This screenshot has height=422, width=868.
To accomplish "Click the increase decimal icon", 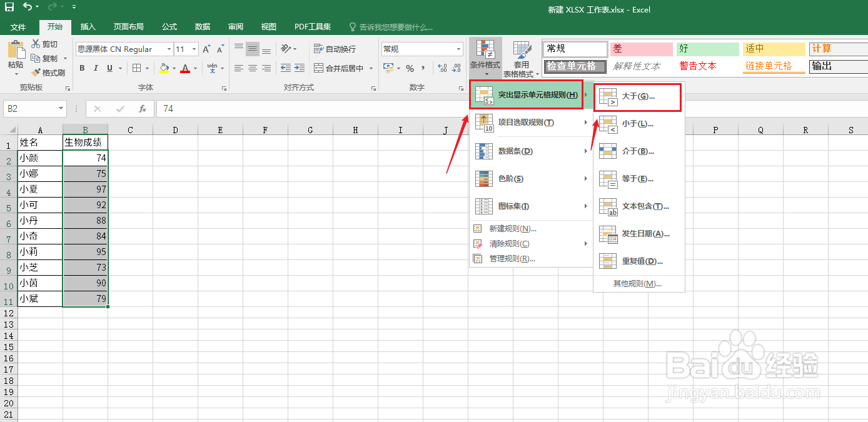I will pos(442,68).
